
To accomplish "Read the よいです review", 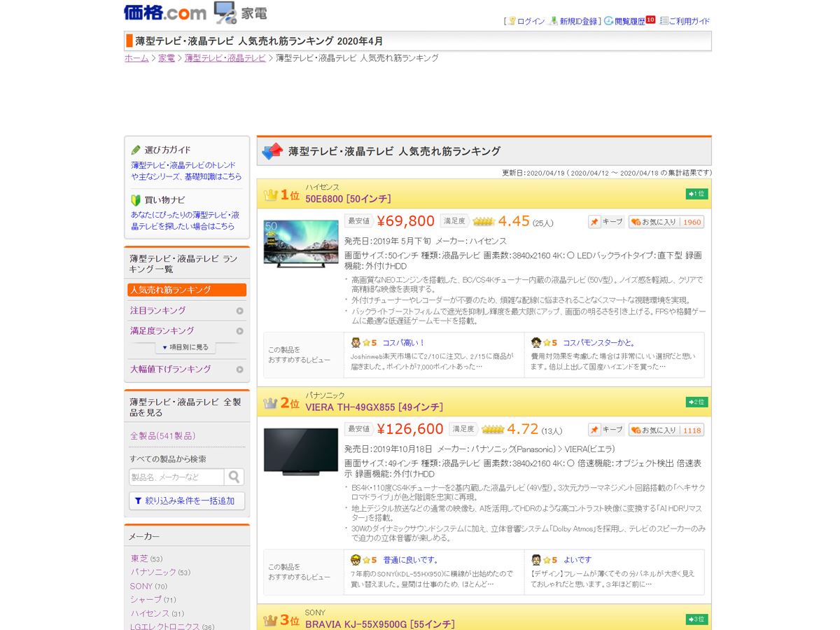I will tap(577, 559).
